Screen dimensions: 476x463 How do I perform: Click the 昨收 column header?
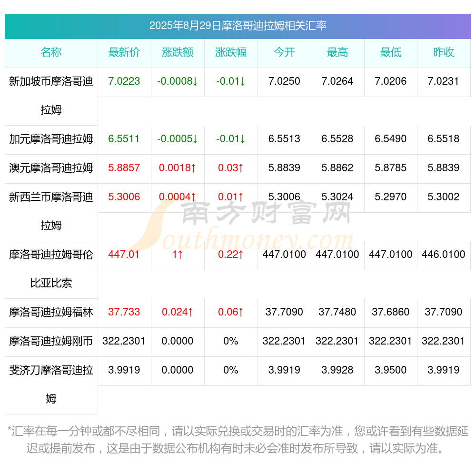(444, 52)
